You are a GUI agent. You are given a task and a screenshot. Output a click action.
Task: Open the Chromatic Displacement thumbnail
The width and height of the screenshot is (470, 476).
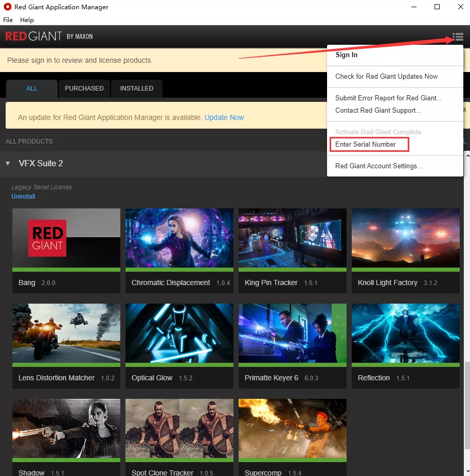pyautogui.click(x=179, y=238)
